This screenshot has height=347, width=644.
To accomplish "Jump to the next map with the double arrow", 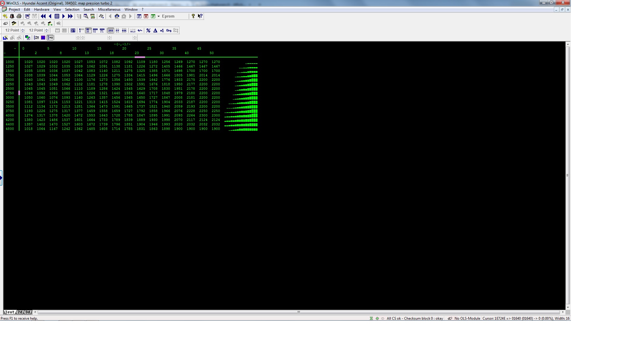I will tap(70, 16).
